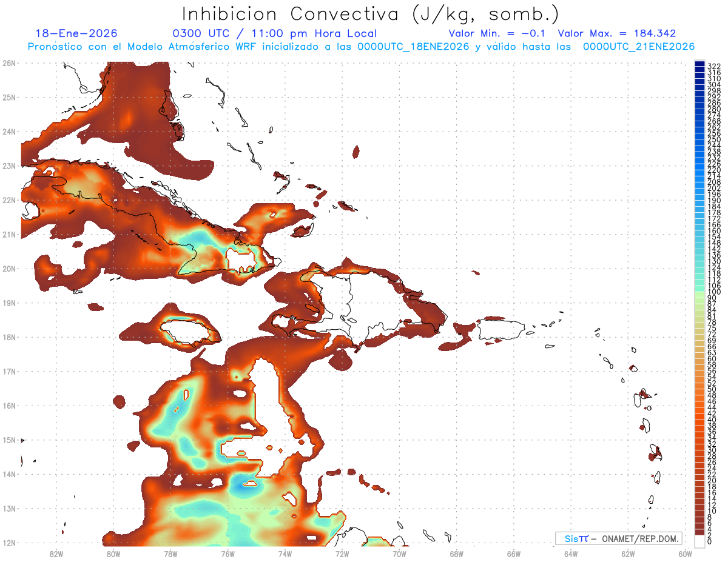Click the 60W longitude label
Image resolution: width=728 pixels, height=562 pixels.
coord(686,553)
